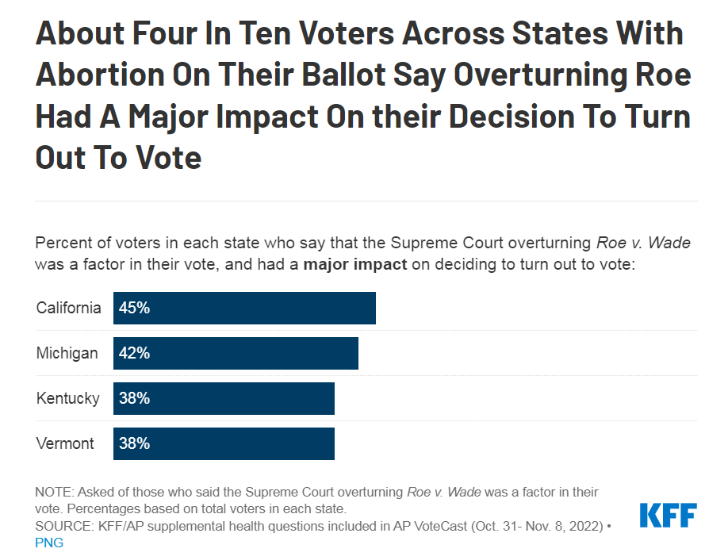The height and width of the screenshot is (560, 728).
Task: Click the NOTE footnote text
Action: 317,500
